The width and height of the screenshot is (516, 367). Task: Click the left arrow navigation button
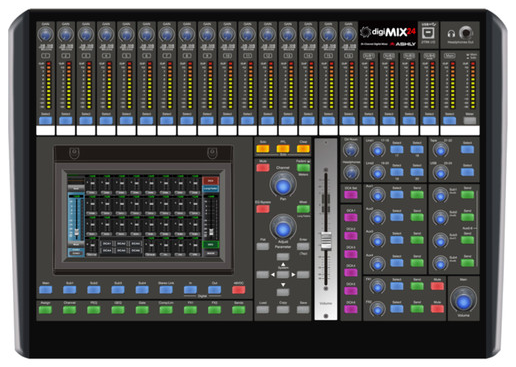[x=262, y=275]
